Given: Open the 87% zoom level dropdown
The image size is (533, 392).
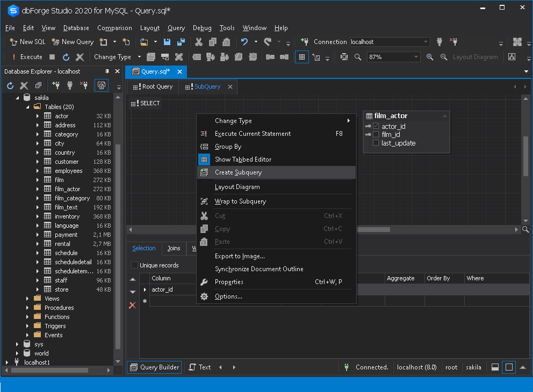Looking at the screenshot, I should [416, 57].
